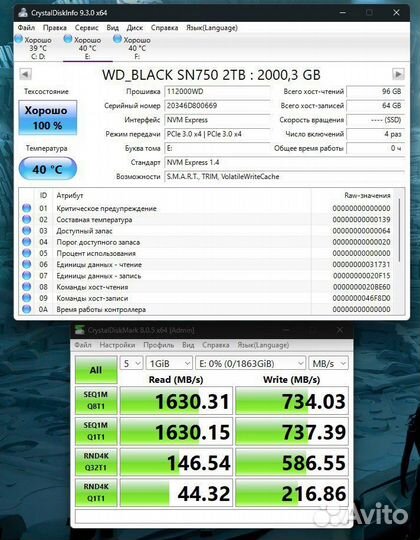Click the status orb of Составная температура
420x540 pixels.
tap(27, 219)
